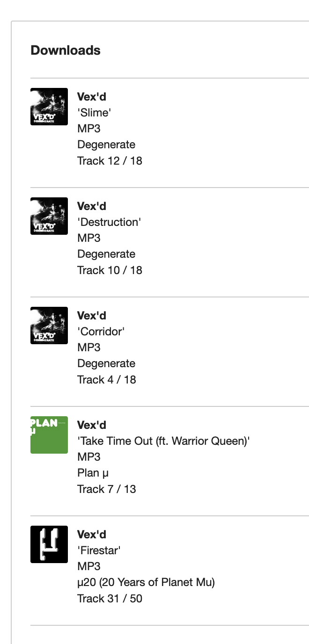
Task: Click the 'Destruction' Degenerate cover thumbnail
Action: click(x=49, y=216)
